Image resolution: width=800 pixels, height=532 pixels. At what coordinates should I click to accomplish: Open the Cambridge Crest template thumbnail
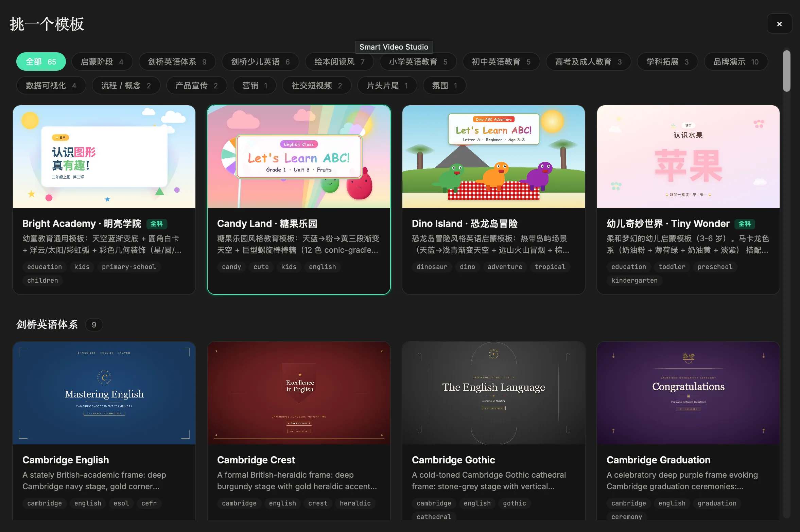point(299,393)
